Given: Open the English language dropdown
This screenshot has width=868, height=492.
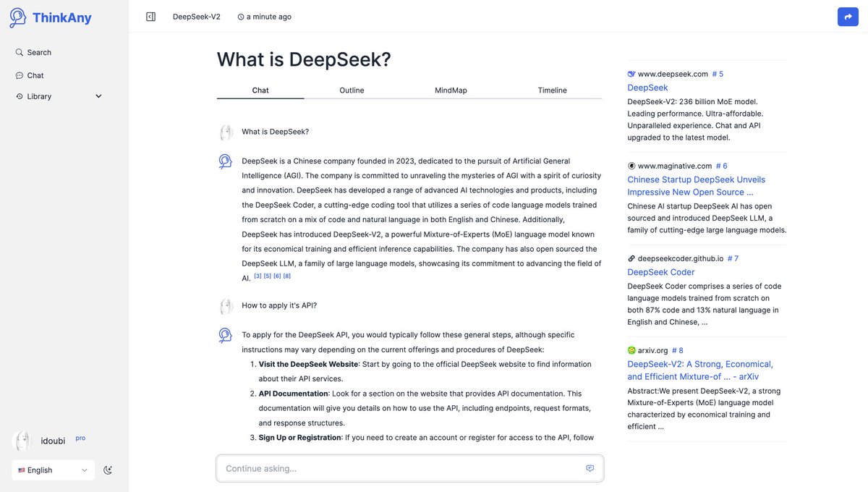Looking at the screenshot, I should pyautogui.click(x=53, y=470).
